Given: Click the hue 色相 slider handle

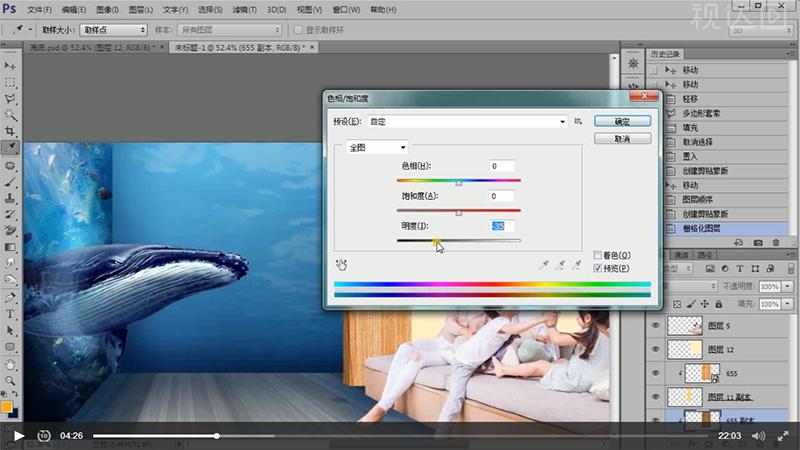Looking at the screenshot, I should [x=459, y=182].
